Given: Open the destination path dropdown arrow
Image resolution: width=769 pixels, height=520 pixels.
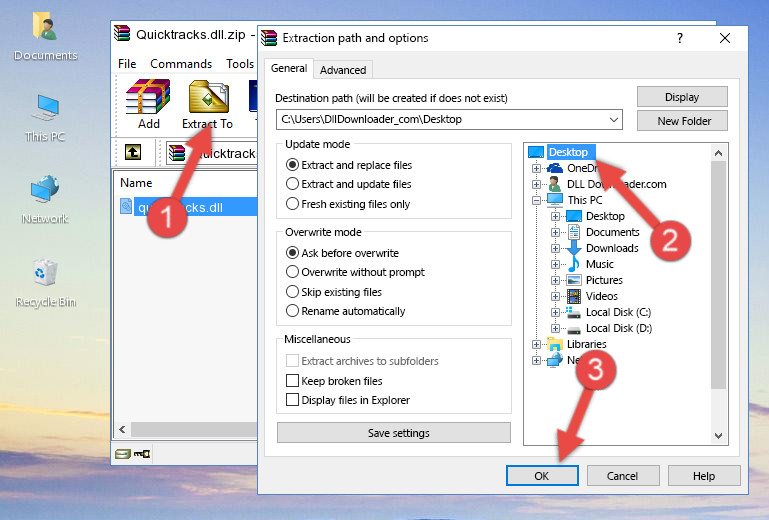Looking at the screenshot, I should tap(614, 119).
